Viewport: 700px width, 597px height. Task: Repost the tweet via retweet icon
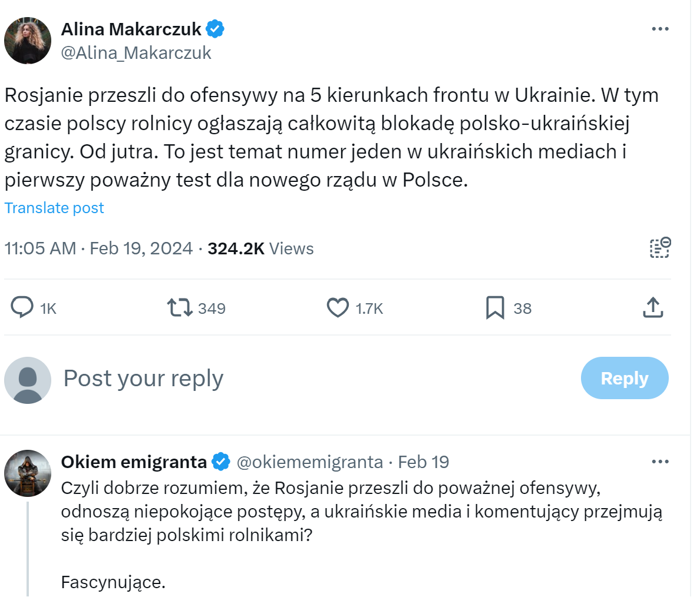pos(179,307)
